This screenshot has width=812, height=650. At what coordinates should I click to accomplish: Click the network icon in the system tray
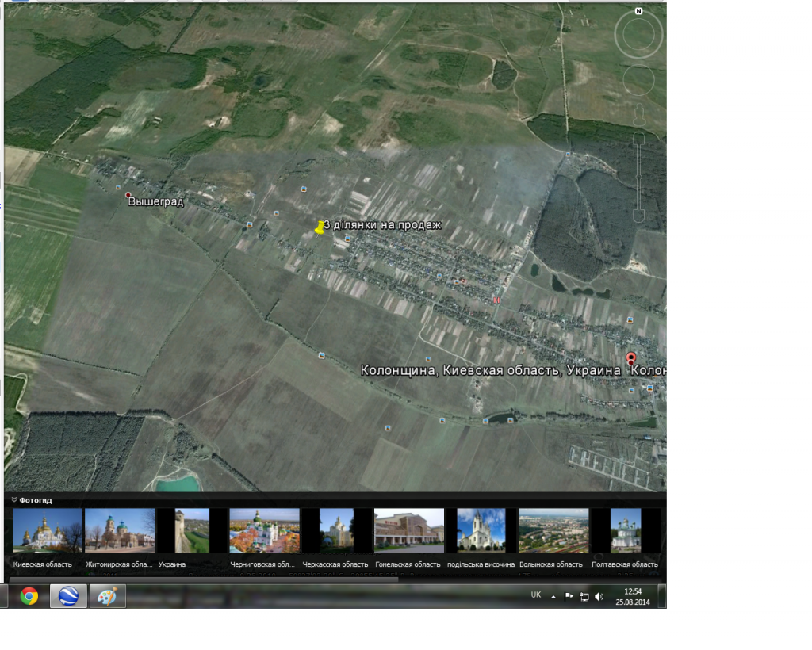(x=584, y=596)
